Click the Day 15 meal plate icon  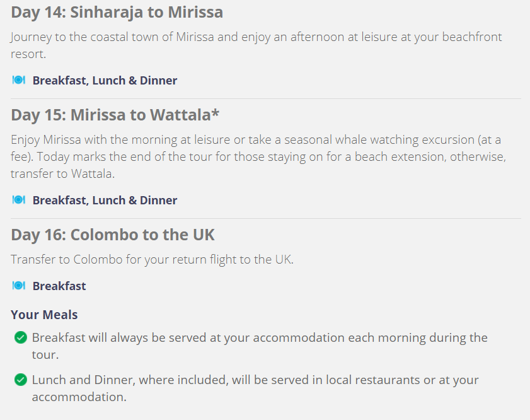[19, 200]
